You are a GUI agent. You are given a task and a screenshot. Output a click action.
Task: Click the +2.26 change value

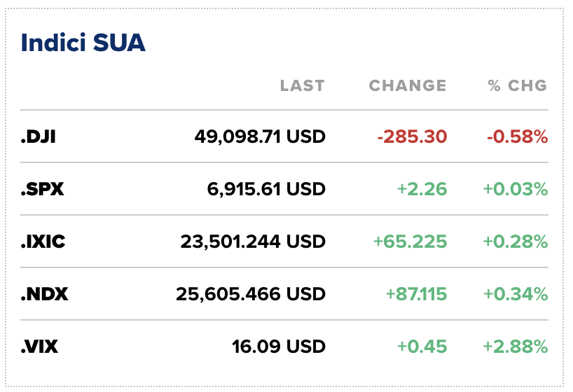point(423,189)
